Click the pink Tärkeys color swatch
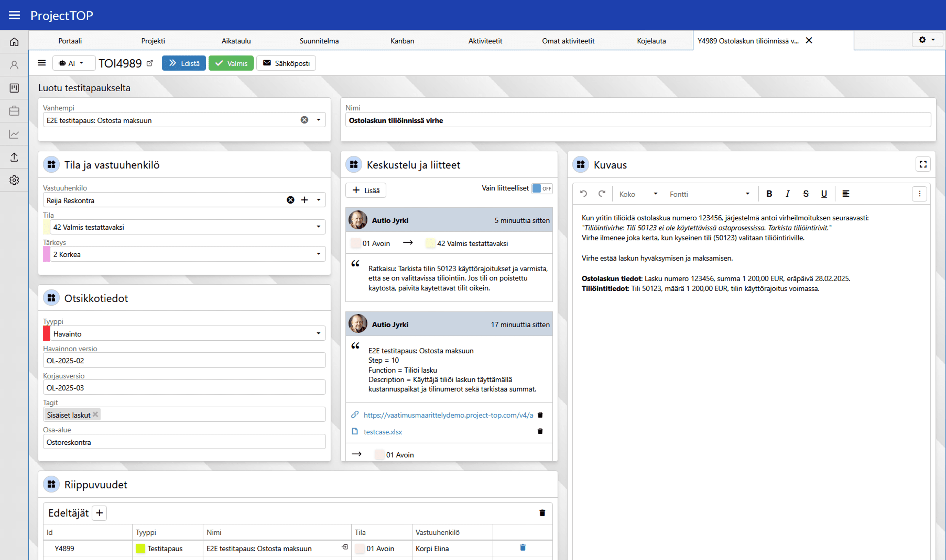The image size is (946, 560). click(46, 254)
